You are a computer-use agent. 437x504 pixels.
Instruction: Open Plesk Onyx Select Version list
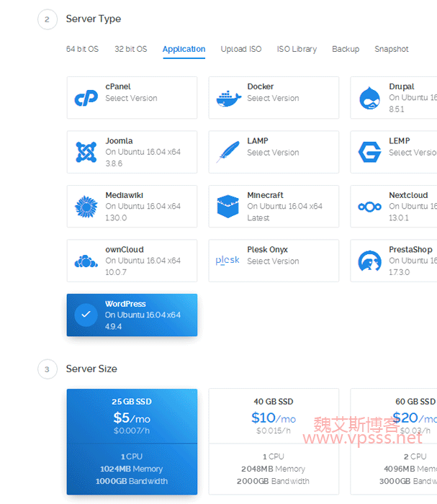point(273,261)
